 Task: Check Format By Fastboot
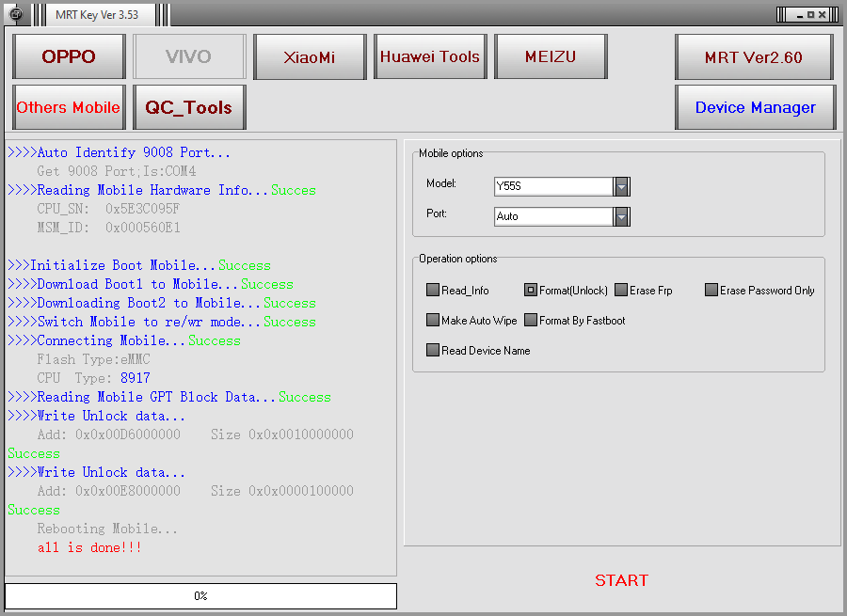pos(531,320)
